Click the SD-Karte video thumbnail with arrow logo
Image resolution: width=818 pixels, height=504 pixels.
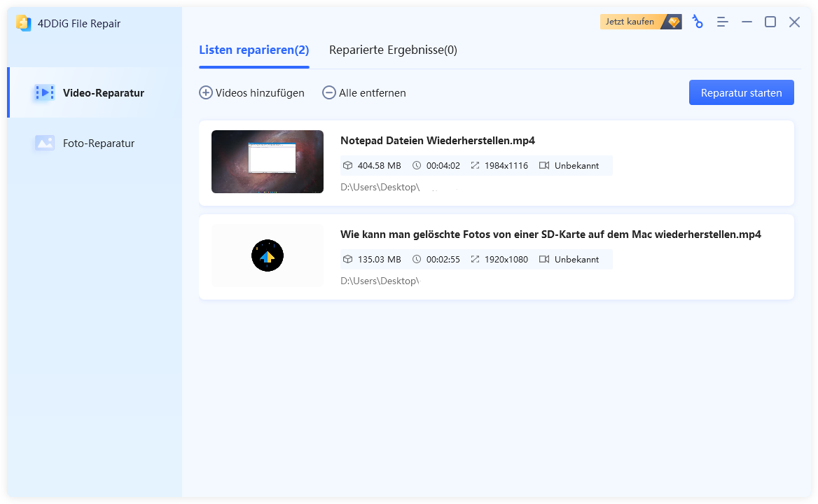267,255
